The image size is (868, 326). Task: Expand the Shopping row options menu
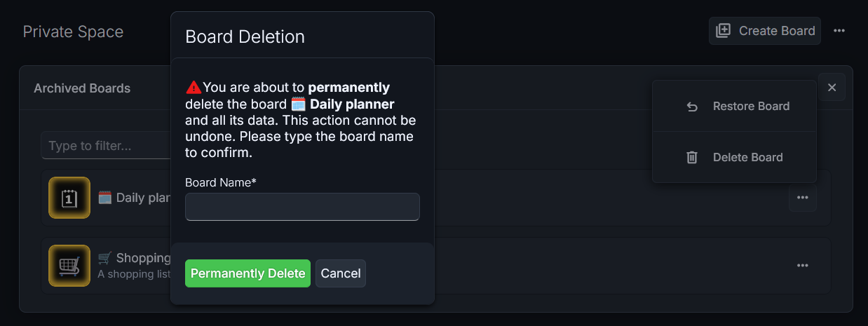(803, 266)
